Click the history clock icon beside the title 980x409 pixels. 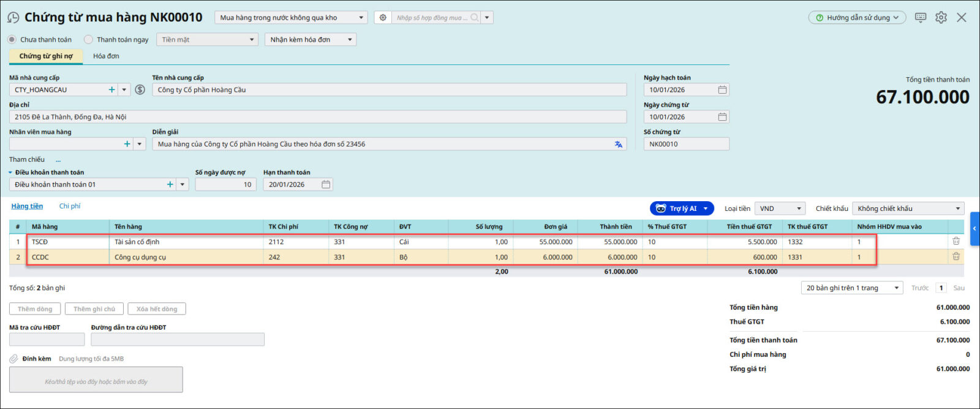pos(13,18)
